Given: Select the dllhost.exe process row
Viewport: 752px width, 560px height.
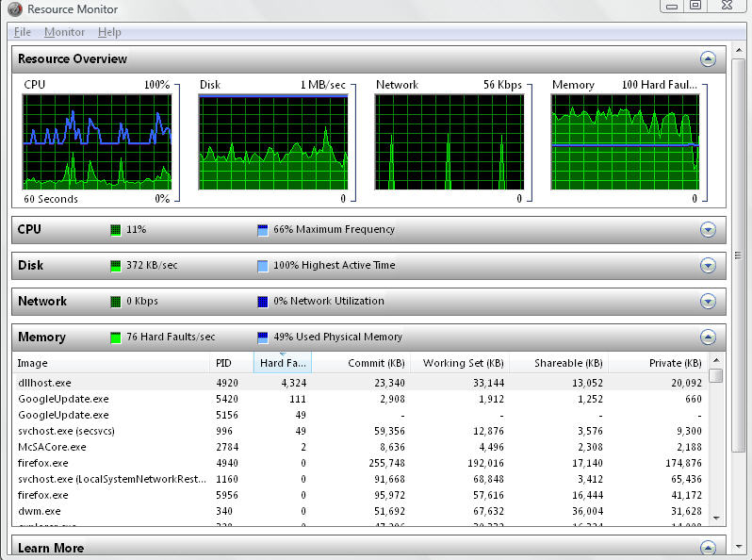Looking at the screenshot, I should (x=360, y=383).
